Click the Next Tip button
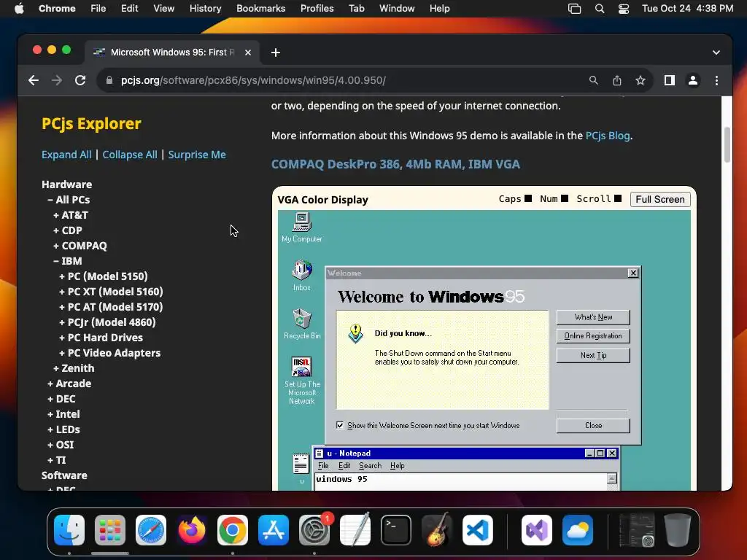Screen dimensions: 747x560 click(x=593, y=355)
